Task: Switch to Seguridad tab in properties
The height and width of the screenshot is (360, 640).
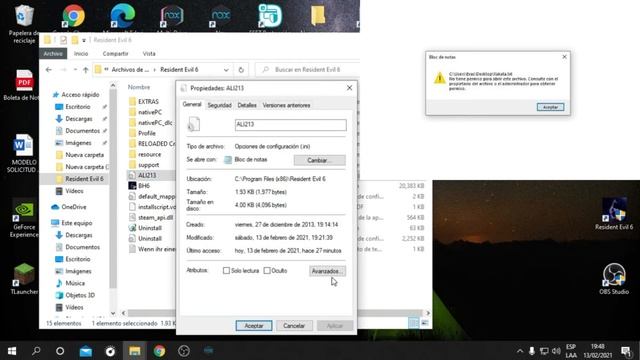Action: coord(219,105)
